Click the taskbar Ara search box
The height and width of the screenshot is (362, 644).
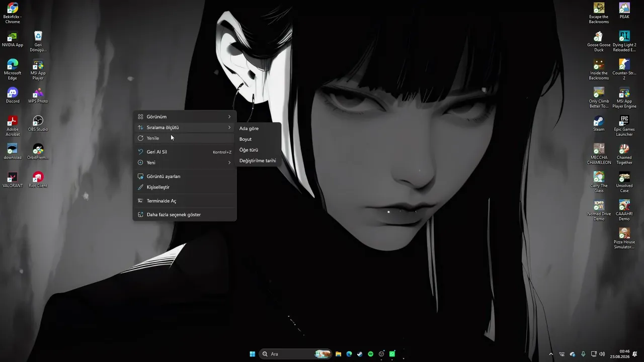click(296, 354)
